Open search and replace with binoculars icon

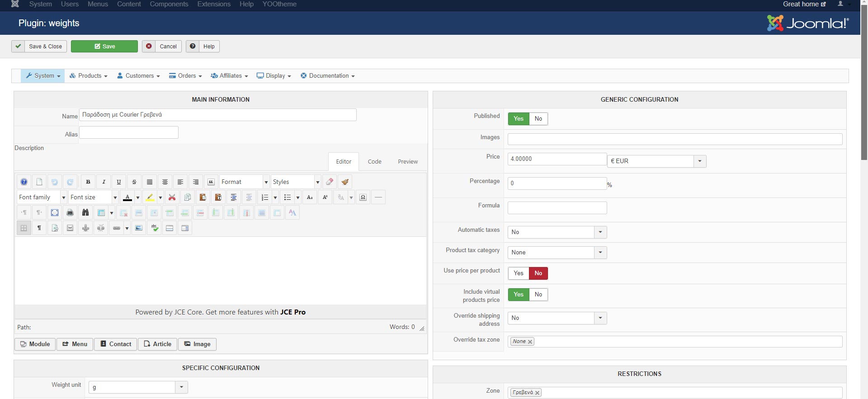(85, 212)
